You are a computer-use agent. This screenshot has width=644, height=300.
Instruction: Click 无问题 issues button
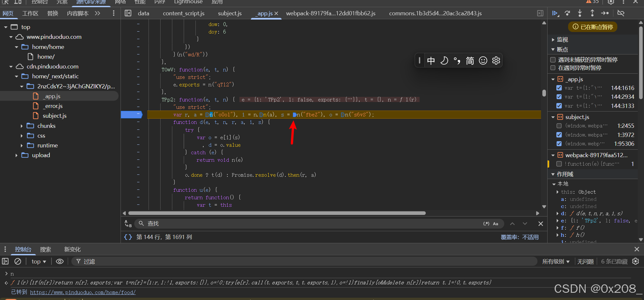coord(585,262)
